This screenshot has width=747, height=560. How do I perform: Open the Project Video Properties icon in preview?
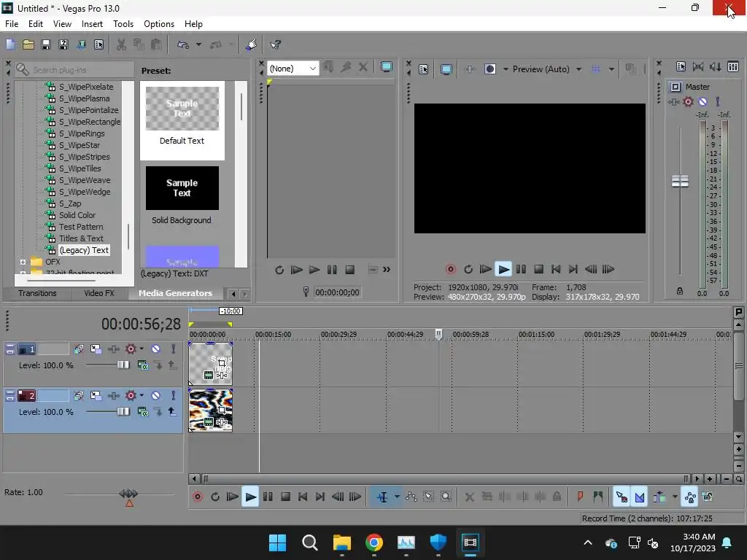(424, 69)
